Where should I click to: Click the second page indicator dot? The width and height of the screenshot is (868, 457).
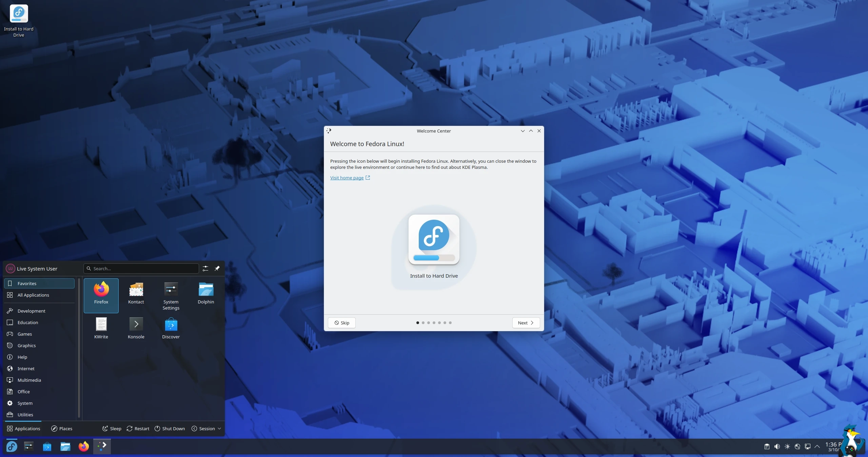[x=423, y=323]
